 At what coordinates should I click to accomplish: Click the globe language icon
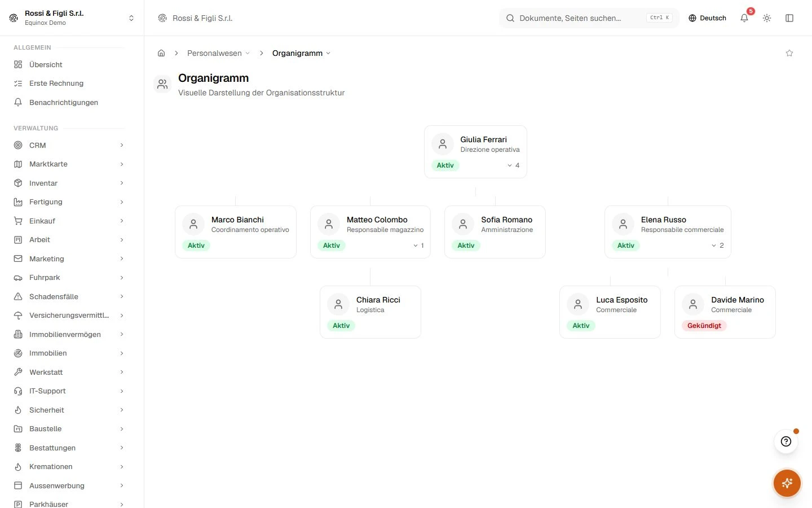(x=692, y=18)
